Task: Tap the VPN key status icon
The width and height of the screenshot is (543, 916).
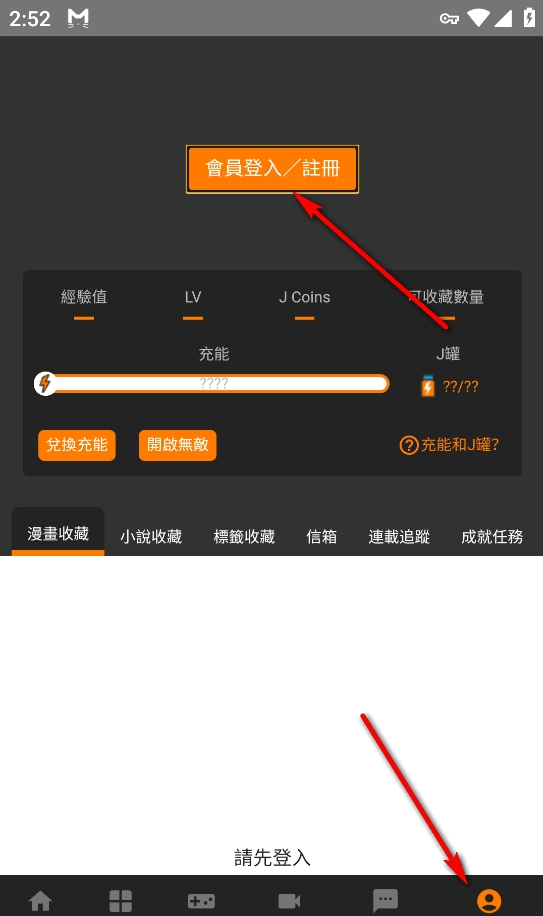Action: [449, 19]
